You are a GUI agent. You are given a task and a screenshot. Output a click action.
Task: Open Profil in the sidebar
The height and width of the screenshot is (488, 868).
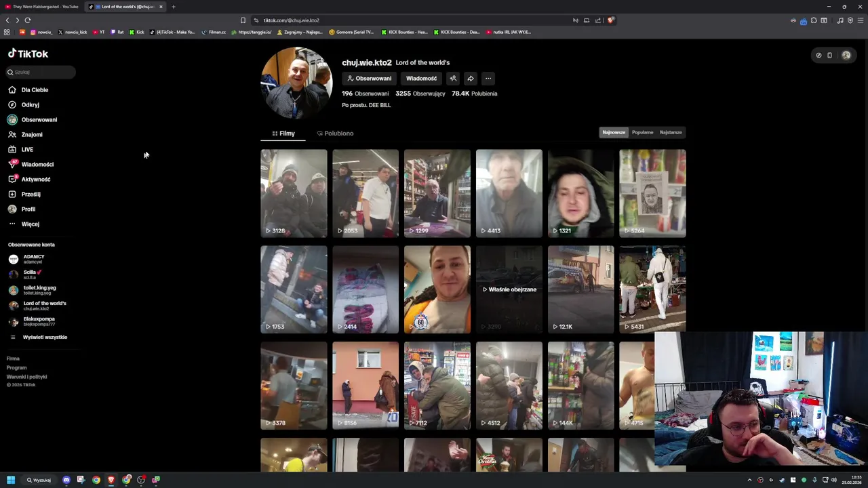click(22, 209)
